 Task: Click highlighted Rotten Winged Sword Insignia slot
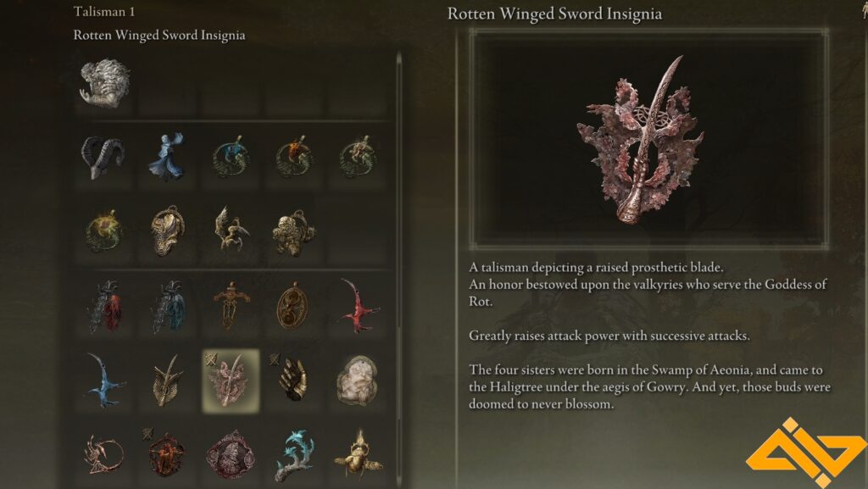231,381
